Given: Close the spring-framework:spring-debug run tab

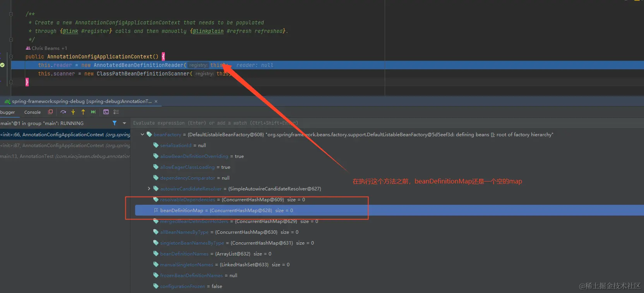Looking at the screenshot, I should (156, 101).
